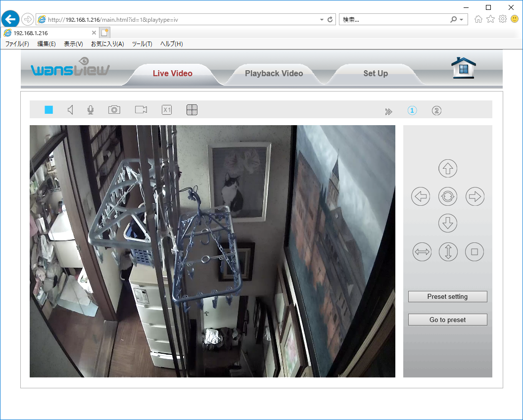Open the Playback Video tab
523x420 pixels.
274,74
